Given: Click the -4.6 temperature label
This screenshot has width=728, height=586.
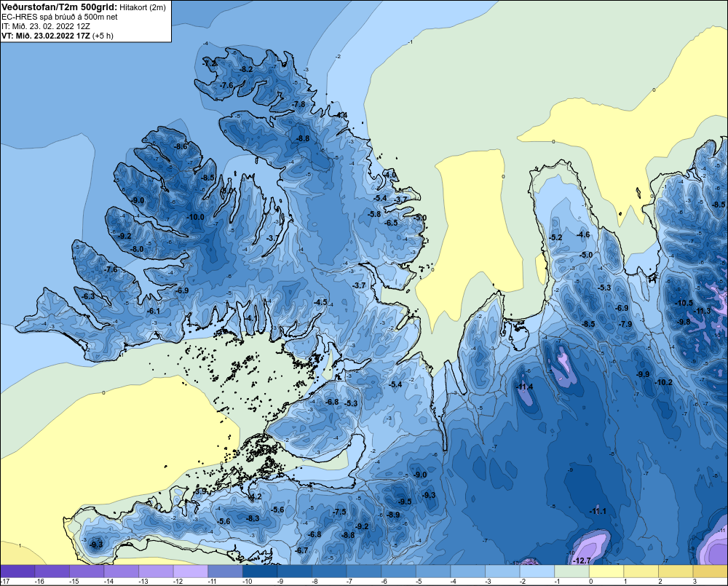Looking at the screenshot, I should tap(583, 234).
